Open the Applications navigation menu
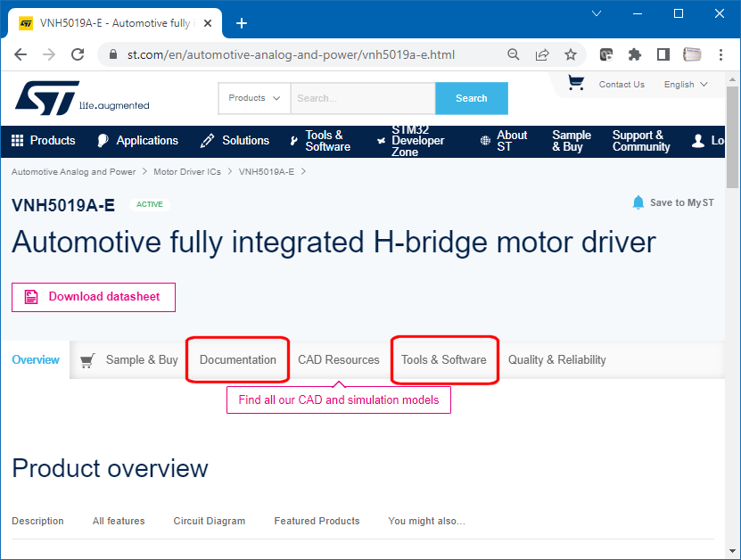This screenshot has width=741, height=560. coord(137,140)
